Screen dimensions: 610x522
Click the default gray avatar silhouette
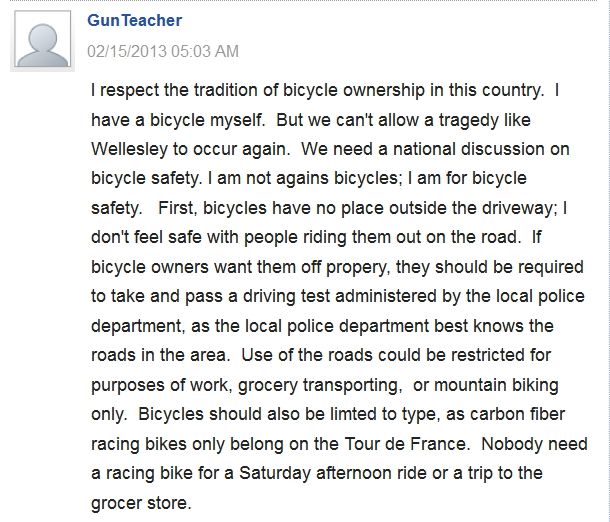[42, 39]
